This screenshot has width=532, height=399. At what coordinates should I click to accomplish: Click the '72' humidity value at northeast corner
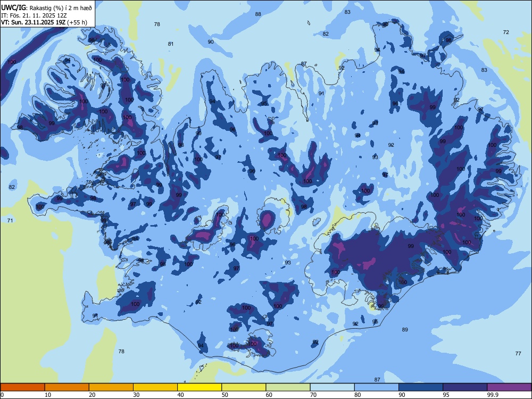tap(506, 32)
